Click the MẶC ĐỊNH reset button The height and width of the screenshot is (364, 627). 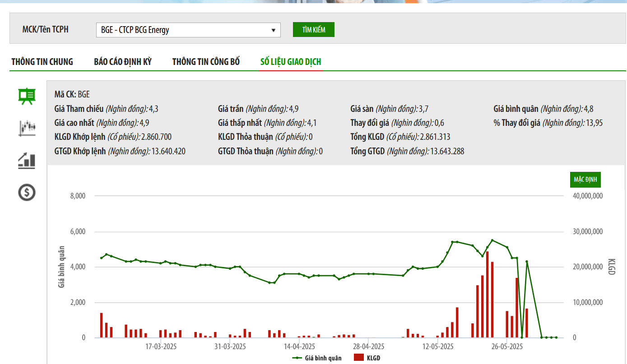pos(585,180)
